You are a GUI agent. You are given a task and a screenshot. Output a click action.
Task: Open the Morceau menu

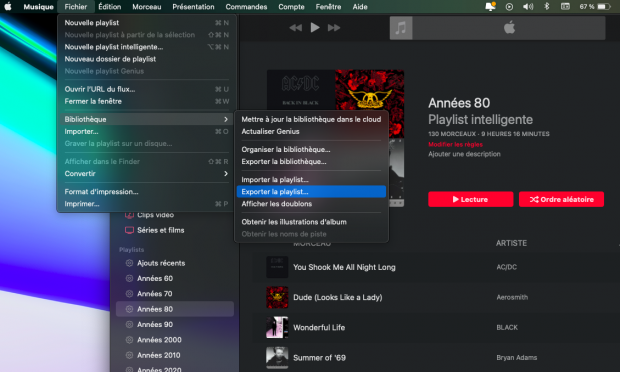tap(147, 7)
